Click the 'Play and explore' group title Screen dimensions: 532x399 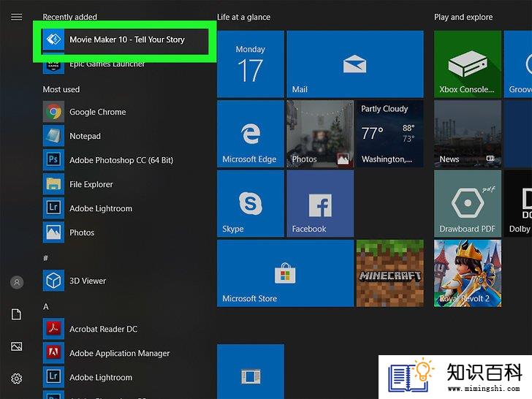pos(463,17)
